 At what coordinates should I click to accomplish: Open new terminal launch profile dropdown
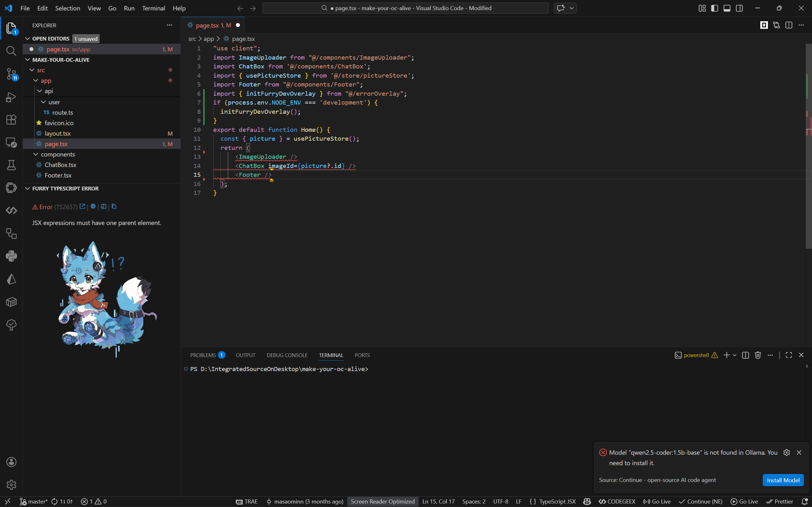pyautogui.click(x=735, y=355)
